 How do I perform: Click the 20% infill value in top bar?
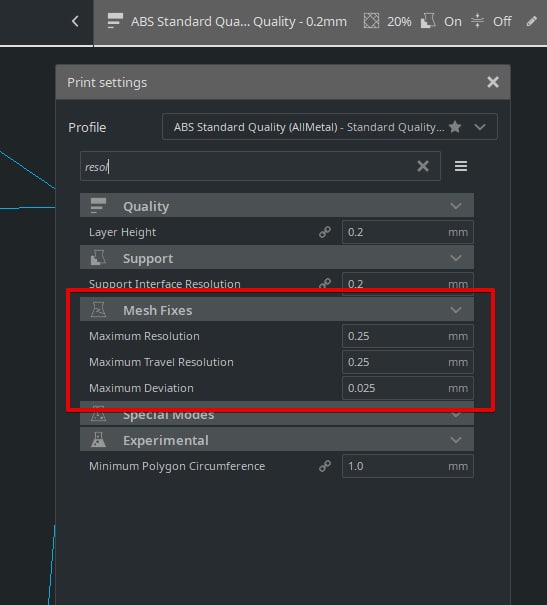pos(399,22)
